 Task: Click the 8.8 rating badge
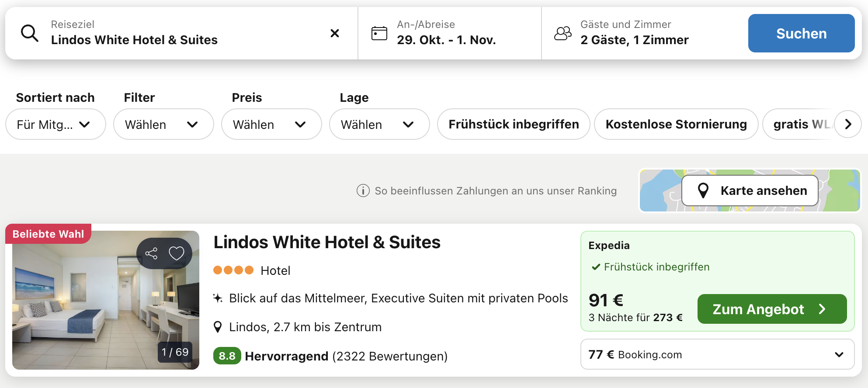click(x=227, y=356)
